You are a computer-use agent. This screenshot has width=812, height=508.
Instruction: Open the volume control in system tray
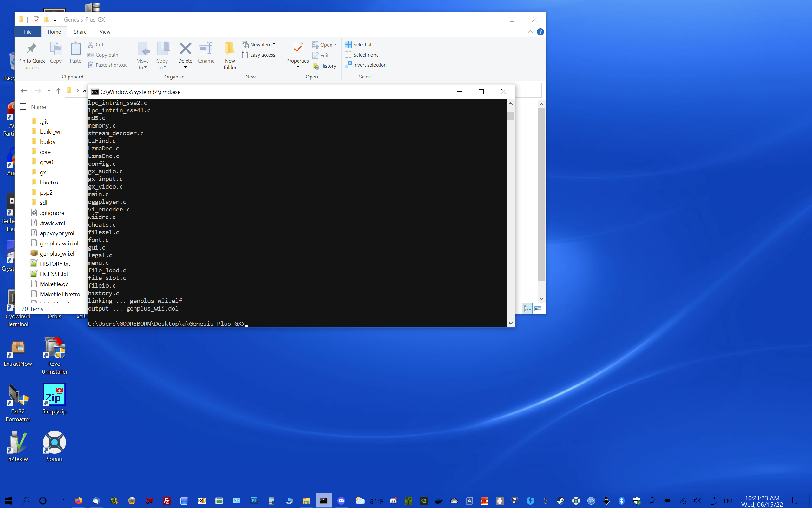[x=697, y=501]
